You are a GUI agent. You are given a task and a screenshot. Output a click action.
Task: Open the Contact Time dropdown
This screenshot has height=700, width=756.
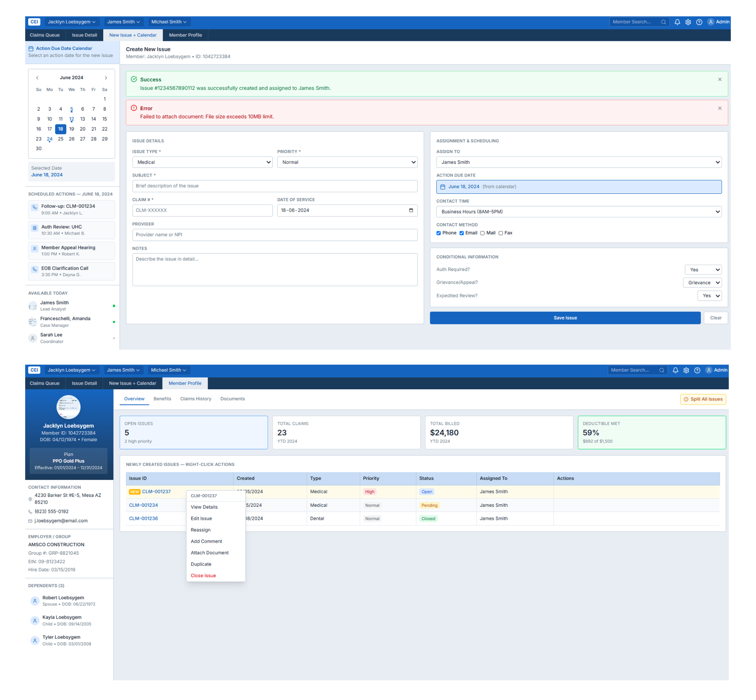(x=578, y=212)
